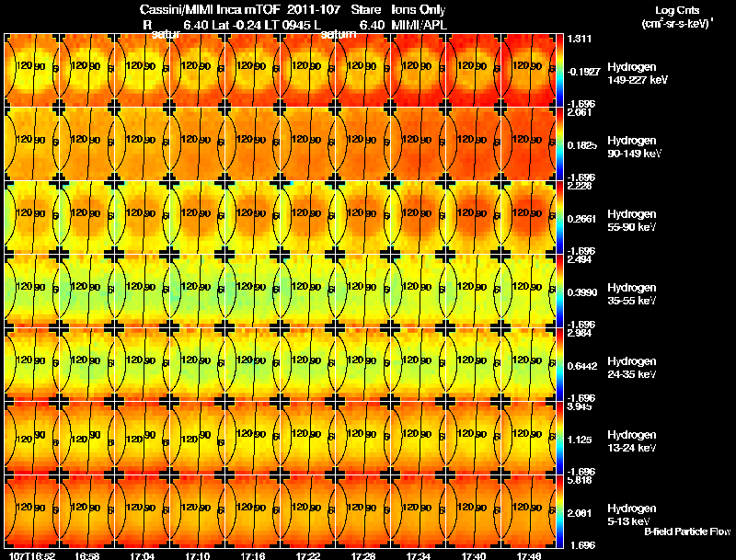The width and height of the screenshot is (736, 560).
Task: Click the '1.125' colorbar midpoint value
Action: 580,440
